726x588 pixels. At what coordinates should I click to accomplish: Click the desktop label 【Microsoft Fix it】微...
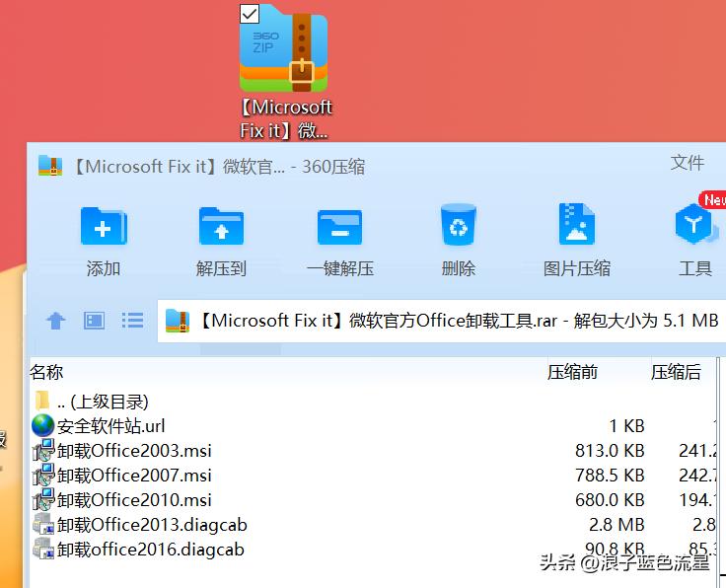(x=286, y=119)
